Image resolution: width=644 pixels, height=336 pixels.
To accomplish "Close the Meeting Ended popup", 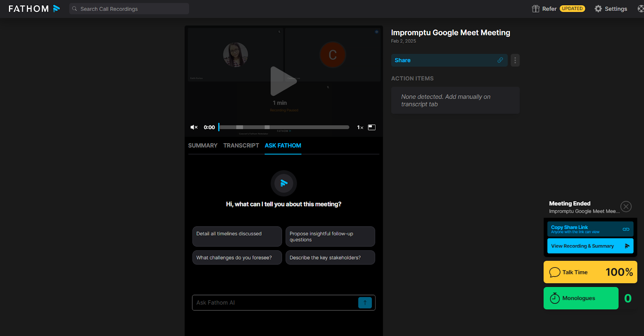I will 626,206.
